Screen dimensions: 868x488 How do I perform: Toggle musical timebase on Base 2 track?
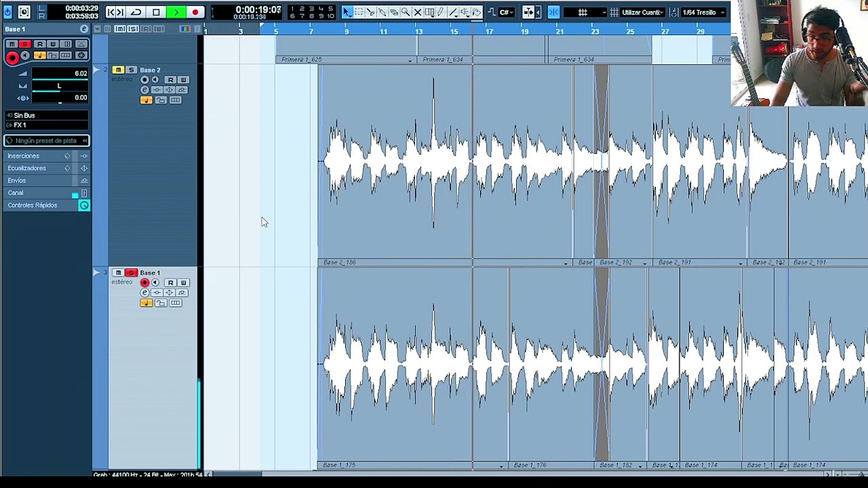146,100
